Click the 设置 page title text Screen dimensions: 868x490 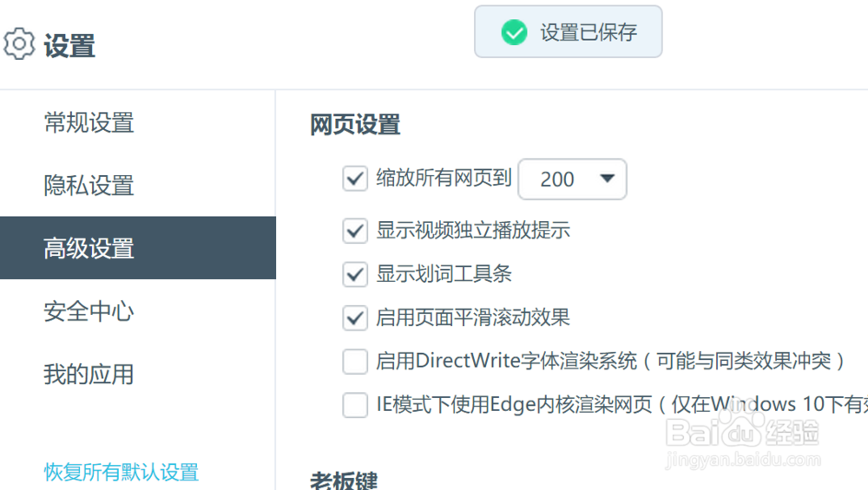click(x=69, y=45)
